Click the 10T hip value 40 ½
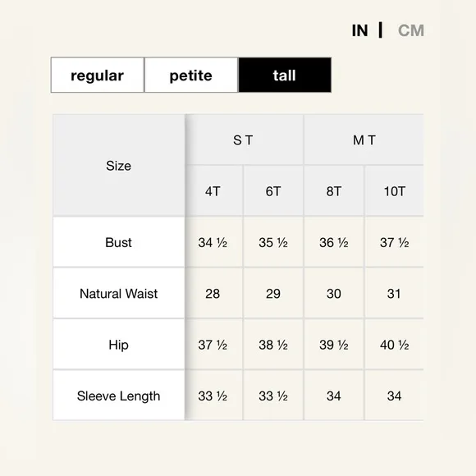The image size is (476, 476). pyautogui.click(x=394, y=345)
